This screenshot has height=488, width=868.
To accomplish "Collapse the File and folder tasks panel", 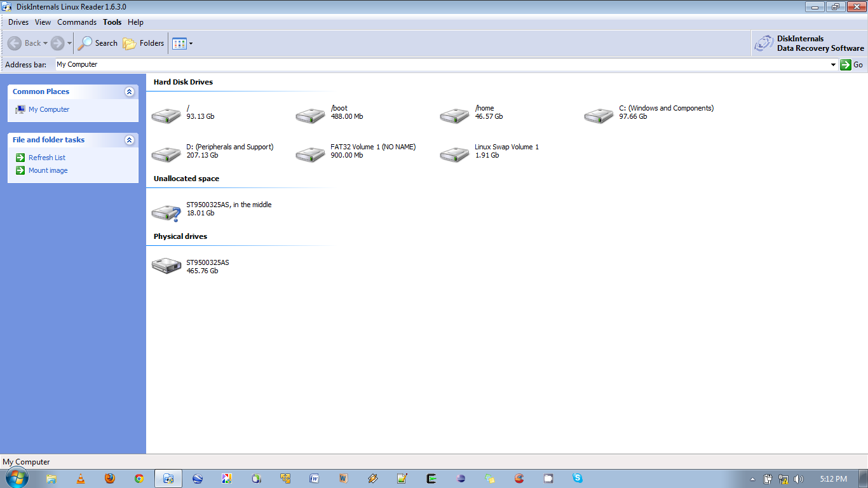I will point(130,140).
